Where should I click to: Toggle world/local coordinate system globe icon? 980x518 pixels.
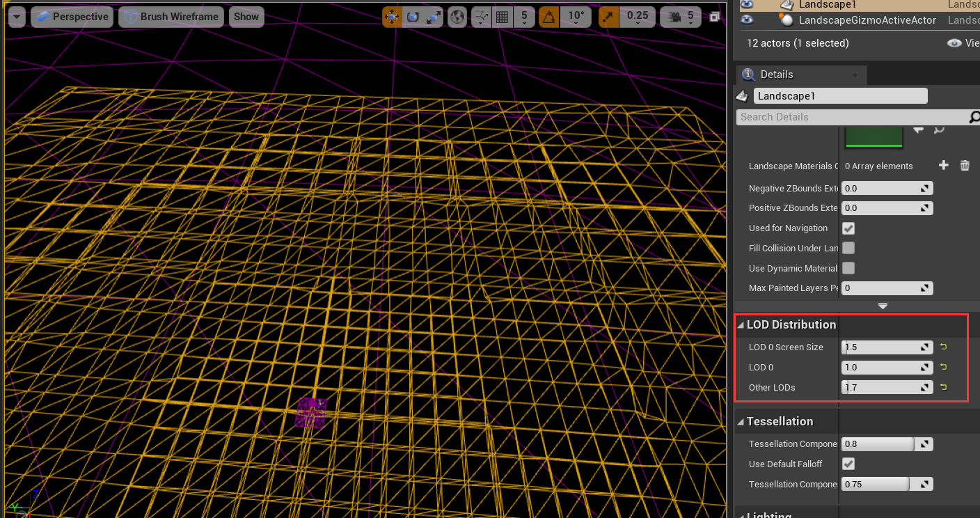457,17
